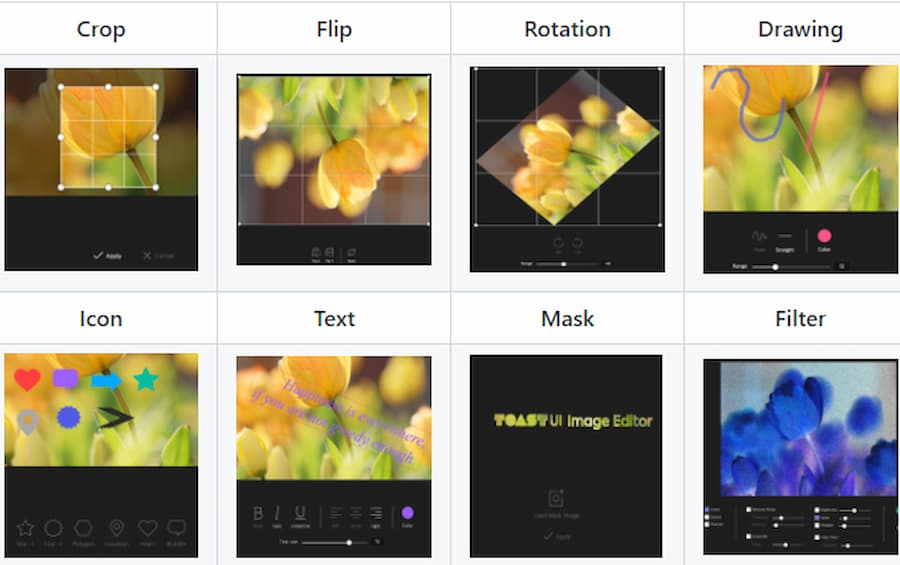900x565 pixels.
Task: Select the Location pin icon shape
Action: (x=116, y=528)
